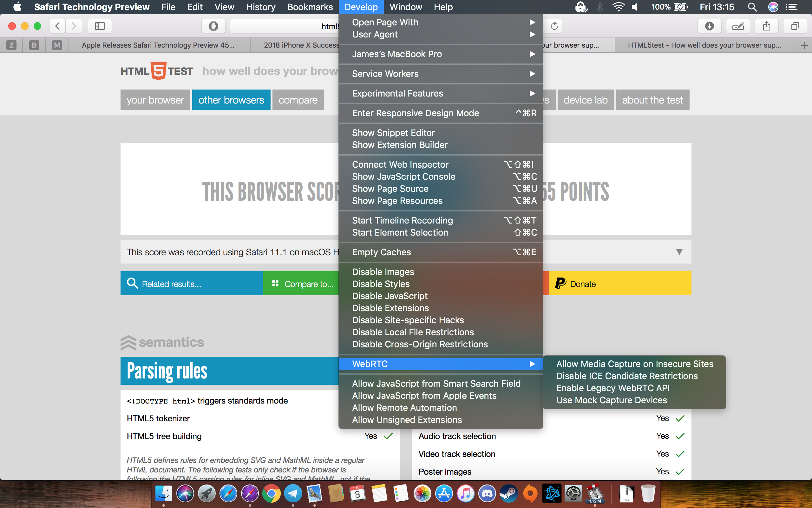This screenshot has height=508, width=812.
Task: Open Telegram from the Dock
Action: 292,493
